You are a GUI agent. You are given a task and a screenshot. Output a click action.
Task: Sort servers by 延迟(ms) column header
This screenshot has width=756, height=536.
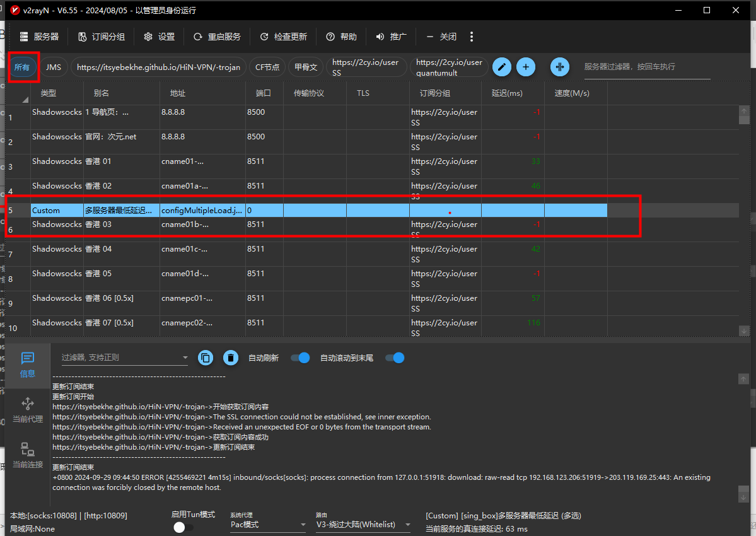coord(507,93)
